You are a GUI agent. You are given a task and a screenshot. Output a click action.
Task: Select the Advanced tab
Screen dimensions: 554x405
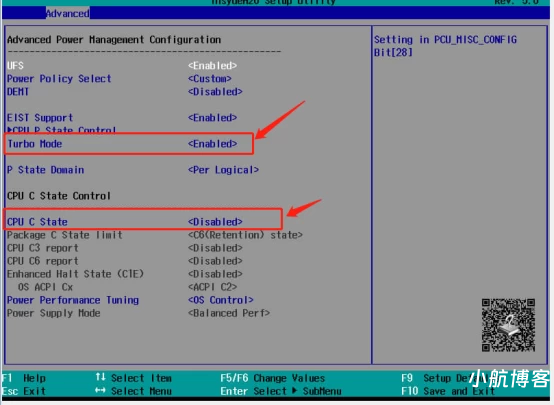click(x=67, y=13)
